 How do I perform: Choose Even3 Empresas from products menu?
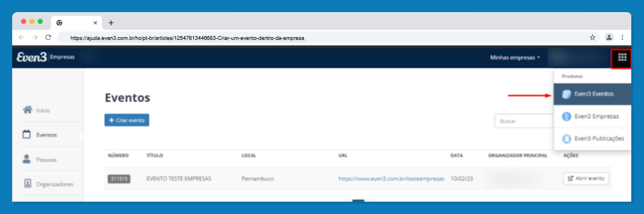coord(592,117)
